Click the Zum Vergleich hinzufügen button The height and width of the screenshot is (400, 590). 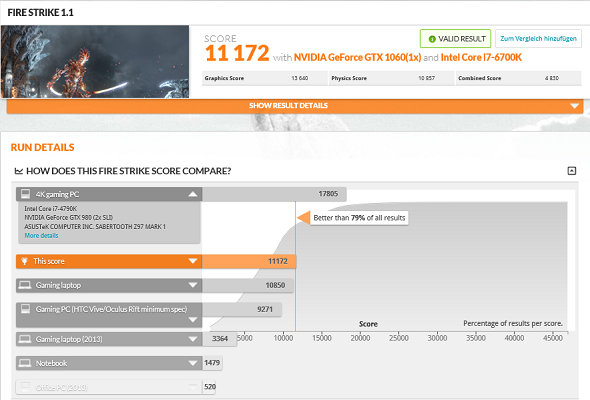538,38
